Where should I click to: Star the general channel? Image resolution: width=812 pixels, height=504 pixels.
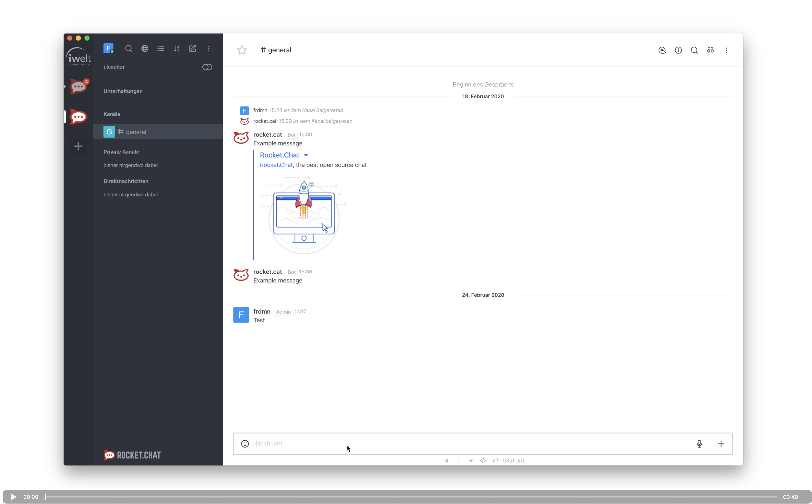click(242, 50)
